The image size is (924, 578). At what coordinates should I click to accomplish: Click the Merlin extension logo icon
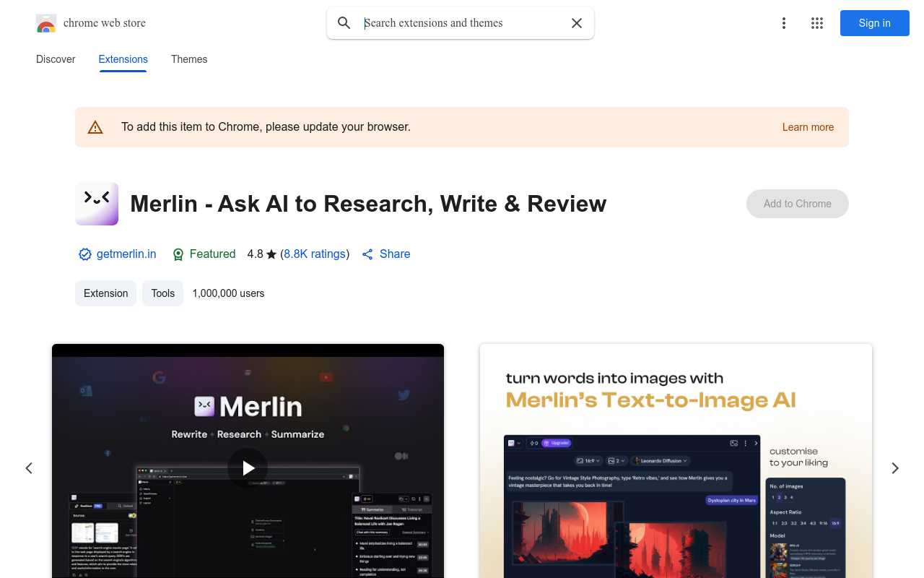tap(97, 204)
